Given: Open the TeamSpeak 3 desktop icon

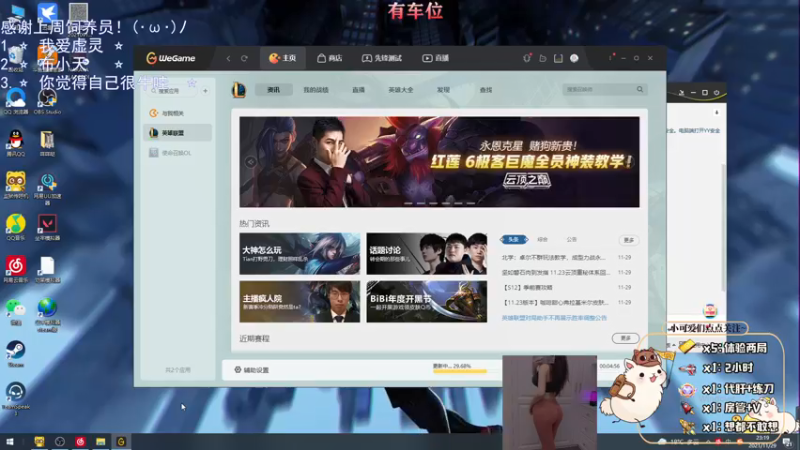Looking at the screenshot, I should [16, 397].
